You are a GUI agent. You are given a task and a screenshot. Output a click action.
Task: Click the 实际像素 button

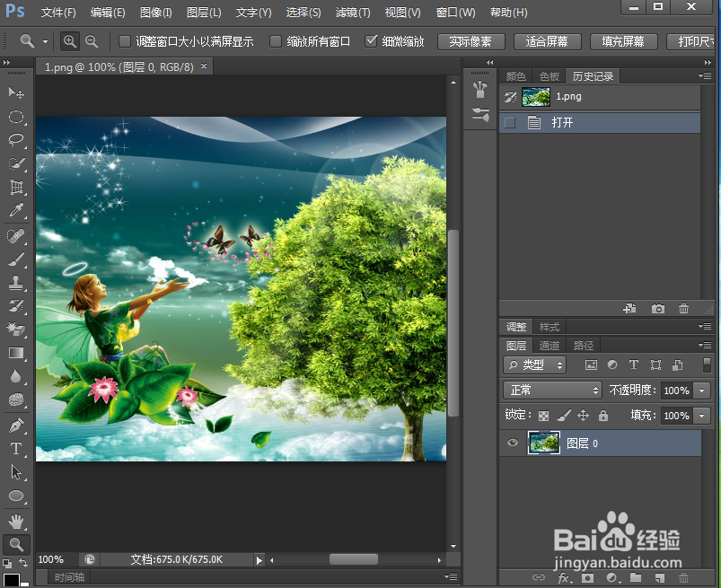(470, 42)
